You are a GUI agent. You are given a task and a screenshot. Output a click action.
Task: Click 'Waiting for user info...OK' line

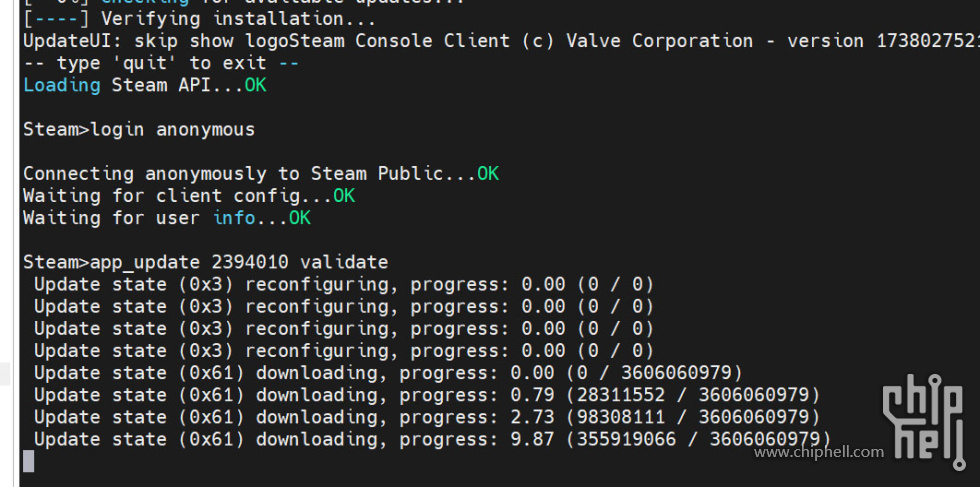coord(166,218)
